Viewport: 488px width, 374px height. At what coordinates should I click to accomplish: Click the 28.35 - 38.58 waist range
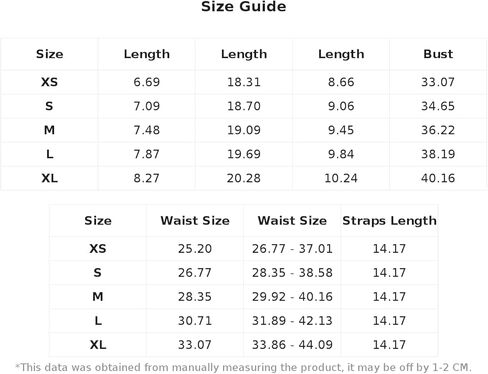(x=292, y=273)
